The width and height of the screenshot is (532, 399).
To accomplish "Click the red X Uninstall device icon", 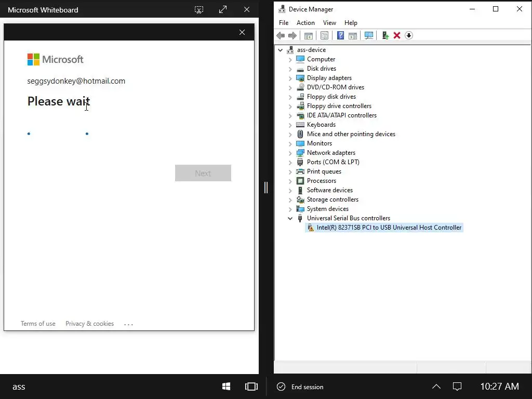I will (x=396, y=35).
